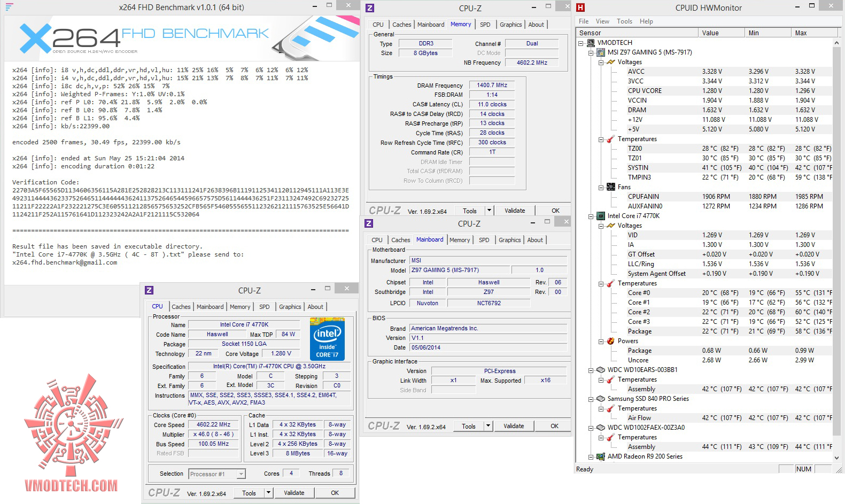The image size is (845, 504).
Task: Click the AMD Radeon R9 200 graphics card icon
Action: tap(601, 456)
